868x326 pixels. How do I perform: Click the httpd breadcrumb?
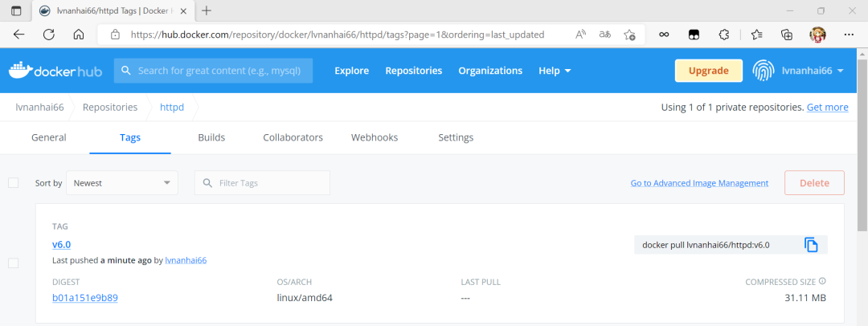172,108
